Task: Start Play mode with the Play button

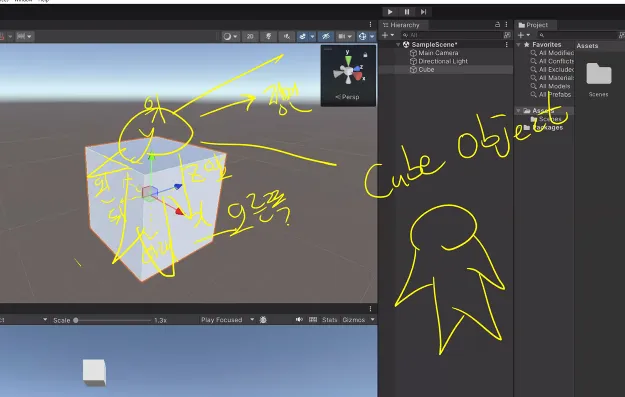Action: [x=390, y=12]
